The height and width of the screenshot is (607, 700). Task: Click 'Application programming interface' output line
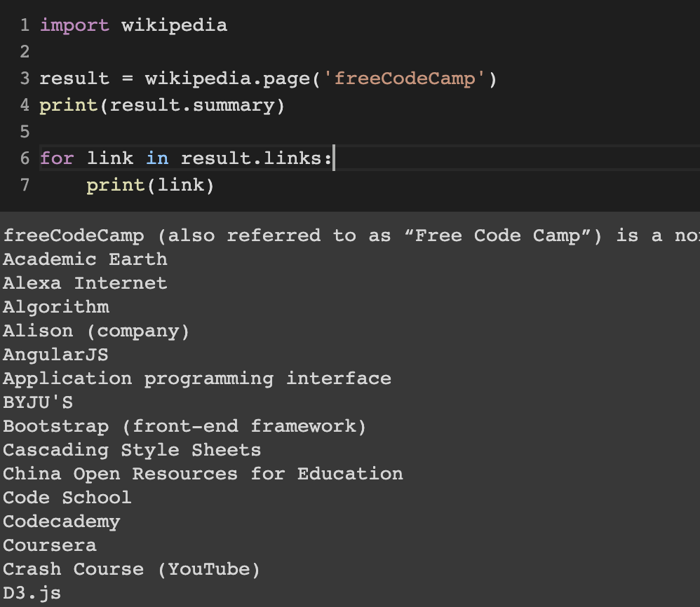[197, 378]
